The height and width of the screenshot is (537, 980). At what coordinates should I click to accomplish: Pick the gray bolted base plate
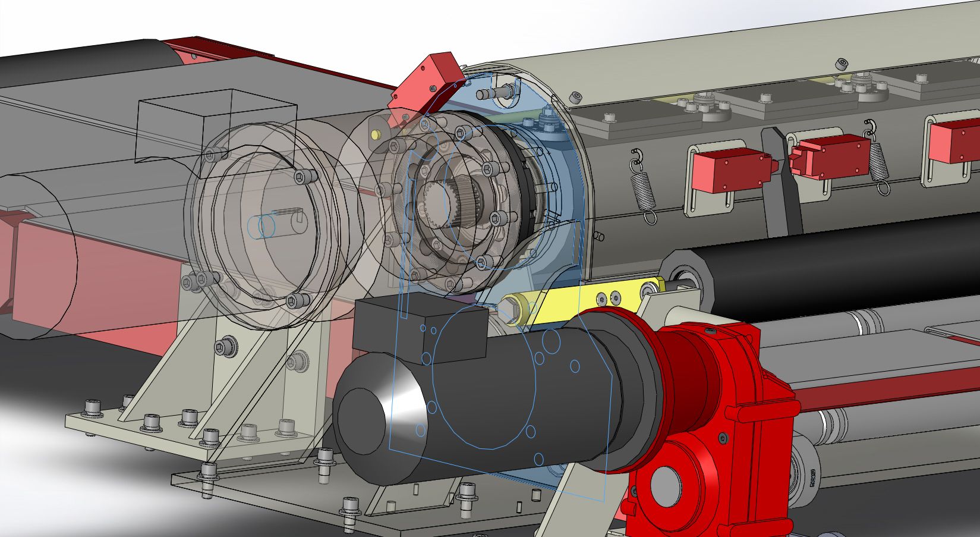coord(119,425)
